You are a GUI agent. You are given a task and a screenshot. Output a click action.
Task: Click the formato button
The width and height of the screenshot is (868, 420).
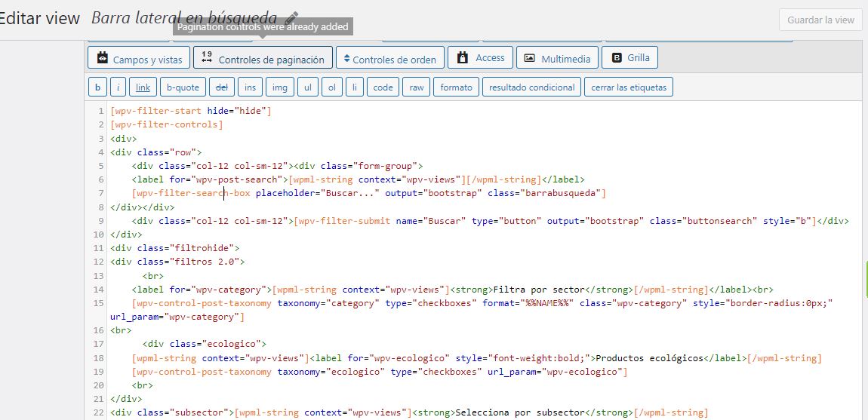(456, 87)
